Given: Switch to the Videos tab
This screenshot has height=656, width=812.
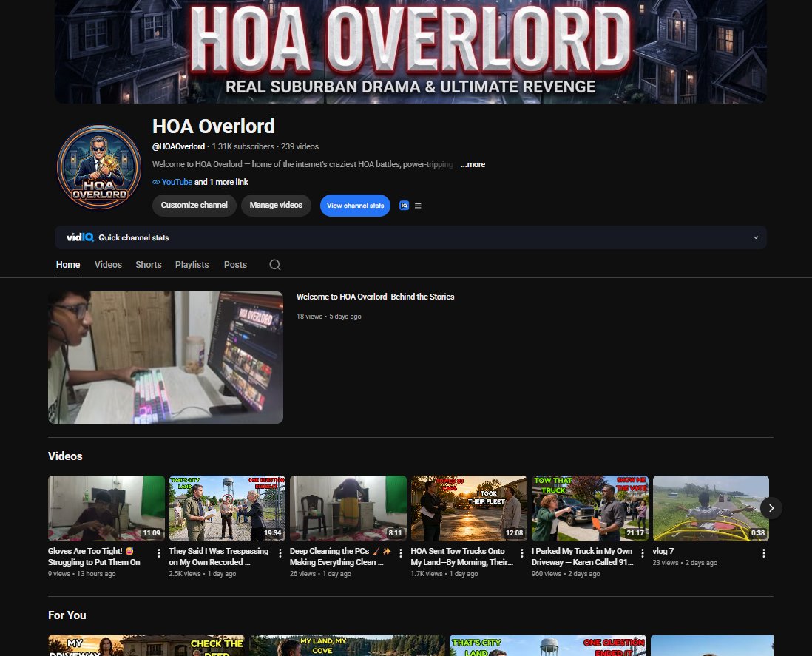Looking at the screenshot, I should click(108, 265).
